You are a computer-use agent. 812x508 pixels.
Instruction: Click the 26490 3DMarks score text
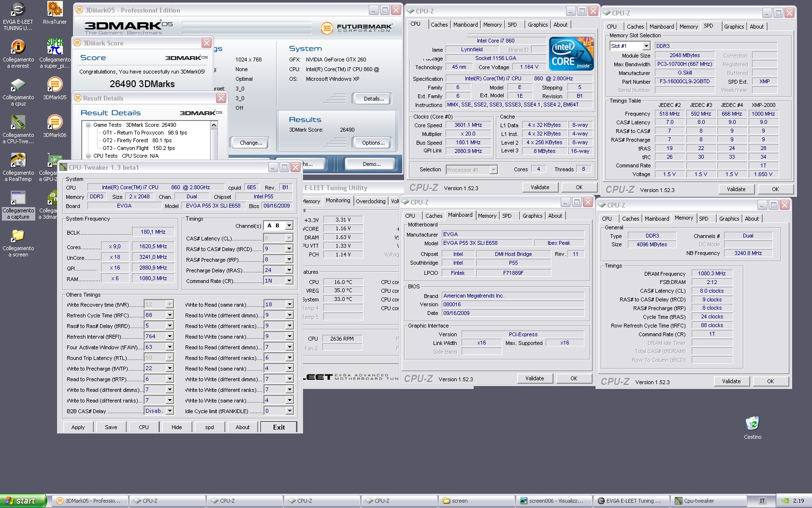pyautogui.click(x=142, y=84)
